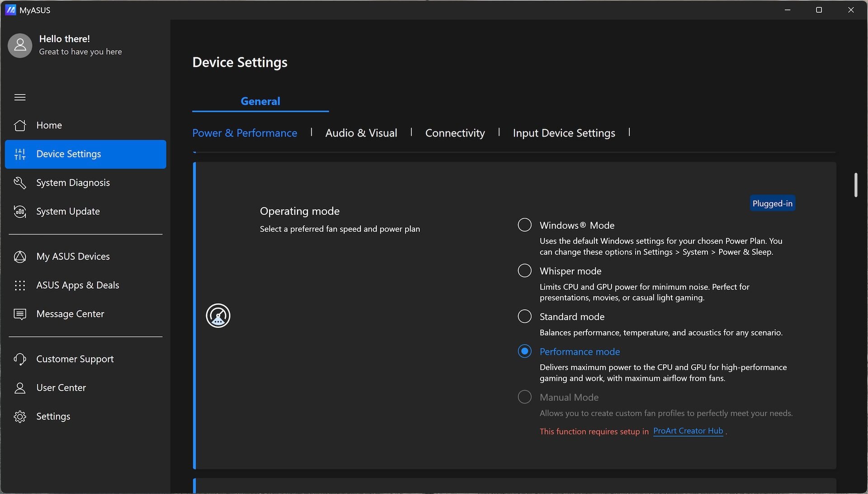Open the General tab

260,101
